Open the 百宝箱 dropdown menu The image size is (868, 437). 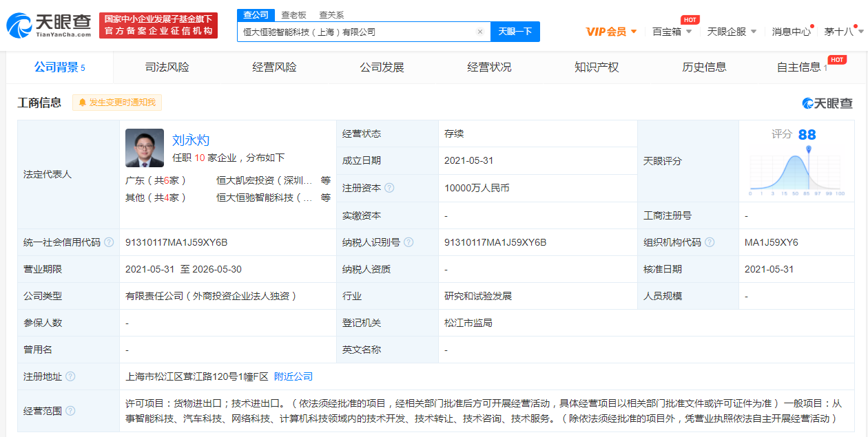672,32
